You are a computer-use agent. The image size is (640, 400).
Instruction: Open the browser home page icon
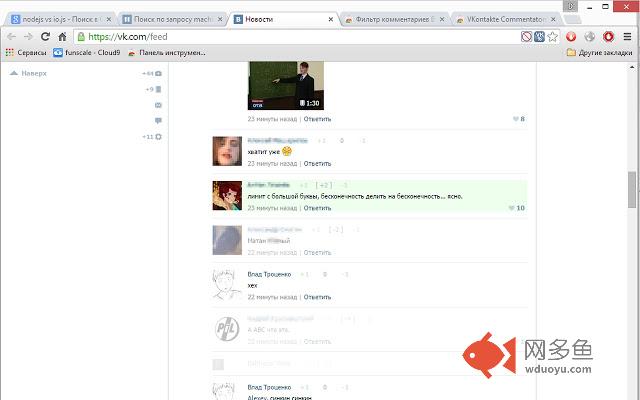pyautogui.click(x=62, y=37)
